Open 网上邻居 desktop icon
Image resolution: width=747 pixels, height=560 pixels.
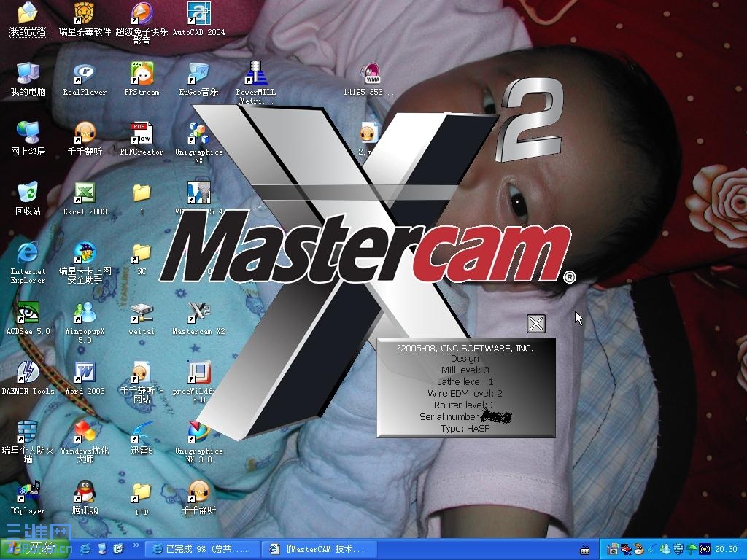28,139
